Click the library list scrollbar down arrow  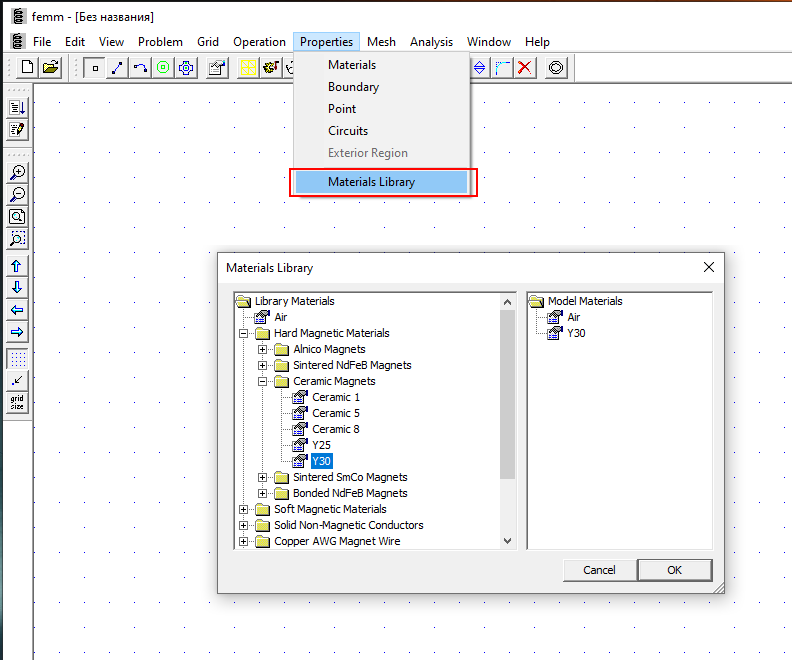coord(508,541)
